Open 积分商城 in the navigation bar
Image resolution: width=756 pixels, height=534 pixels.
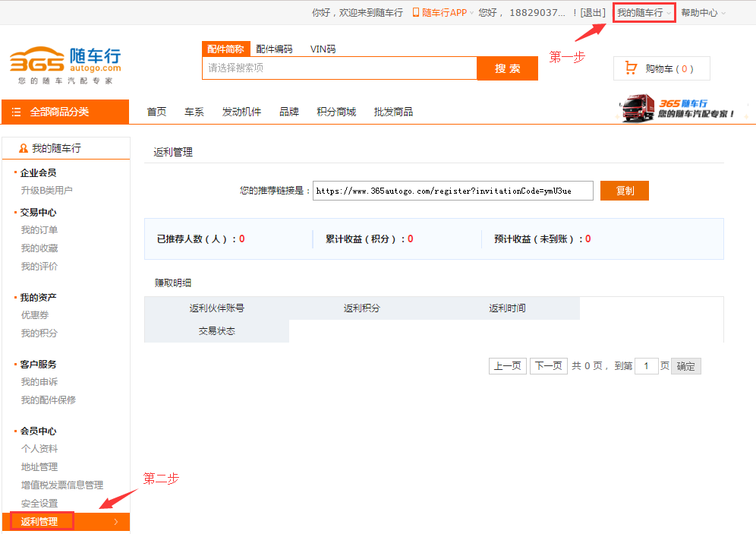[x=335, y=112]
